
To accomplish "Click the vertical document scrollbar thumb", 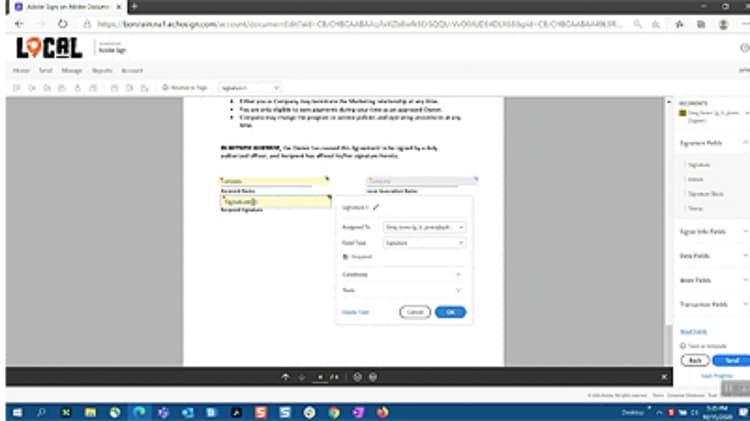I will [669, 344].
